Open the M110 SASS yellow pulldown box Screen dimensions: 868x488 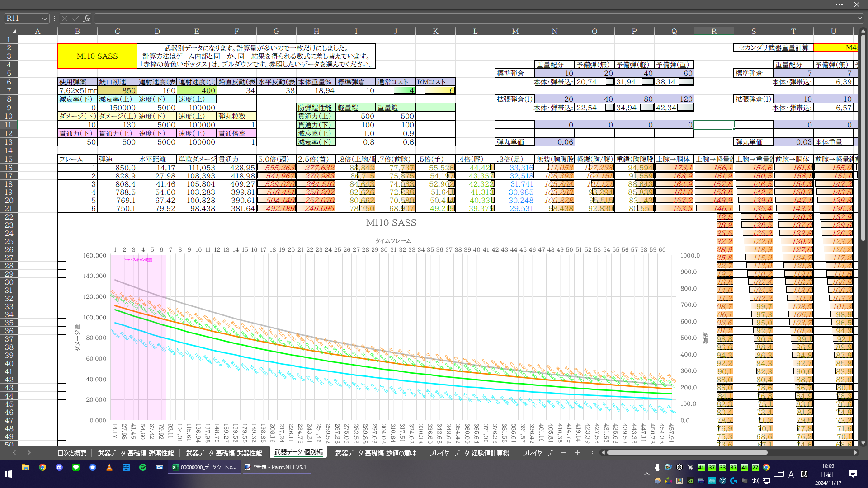coord(97,56)
